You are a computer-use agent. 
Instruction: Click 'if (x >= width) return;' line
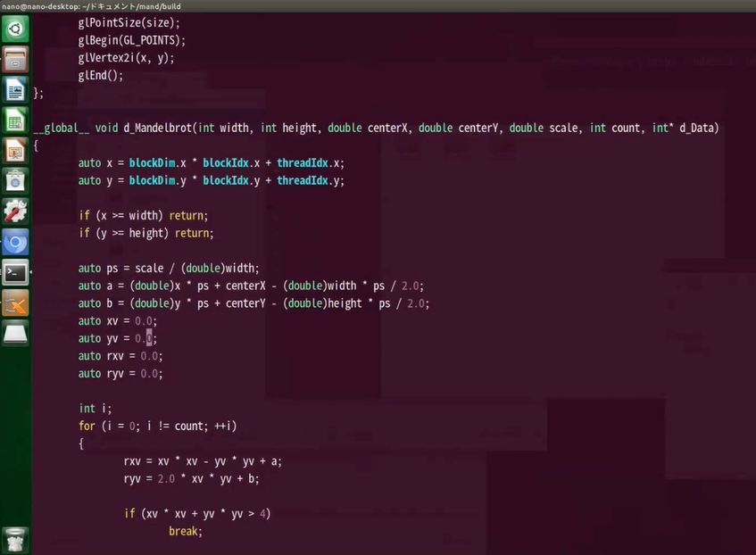143,216
